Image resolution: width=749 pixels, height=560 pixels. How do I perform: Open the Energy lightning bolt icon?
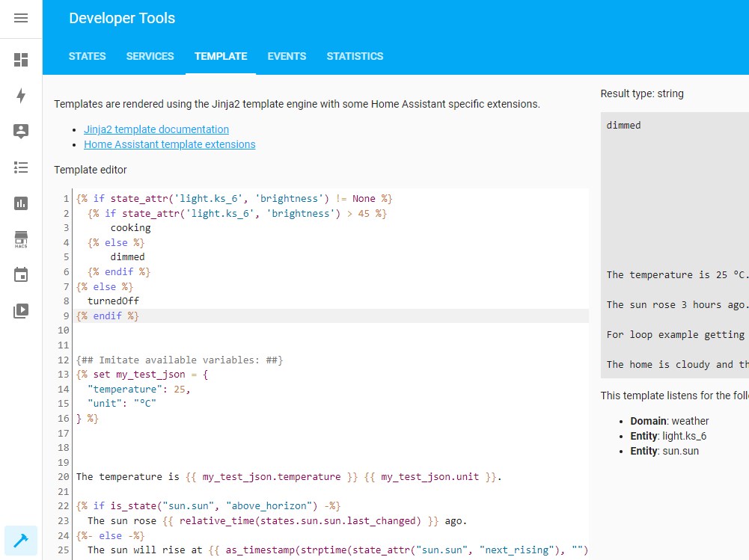pyautogui.click(x=20, y=96)
